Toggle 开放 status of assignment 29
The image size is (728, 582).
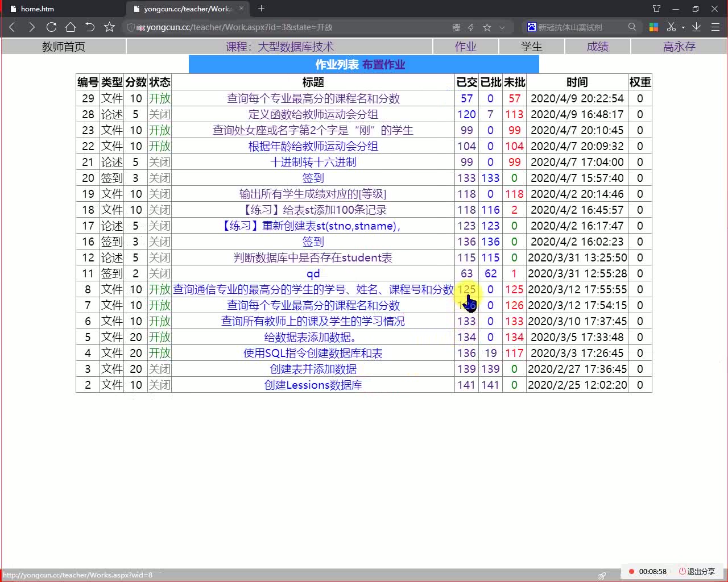click(159, 98)
